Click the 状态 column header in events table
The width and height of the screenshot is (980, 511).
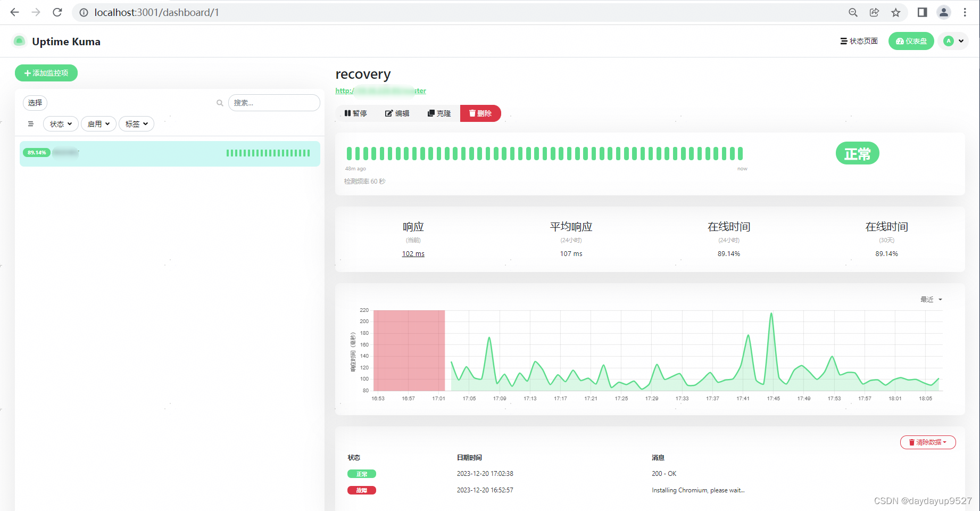coord(354,458)
